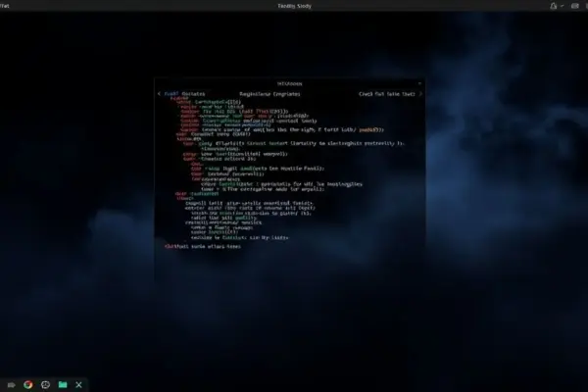Open the notification bell in the top bar

click(553, 6)
